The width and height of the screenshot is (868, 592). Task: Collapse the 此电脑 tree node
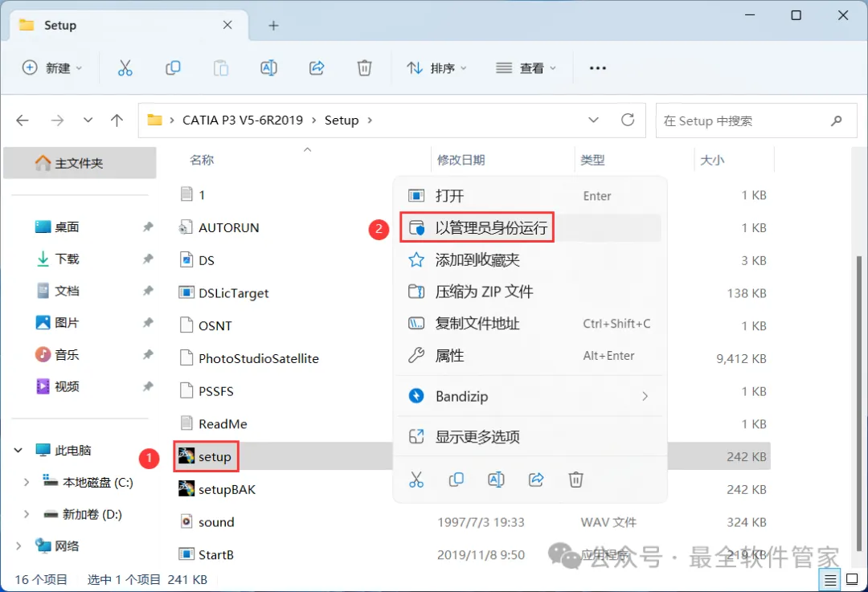click(x=18, y=451)
